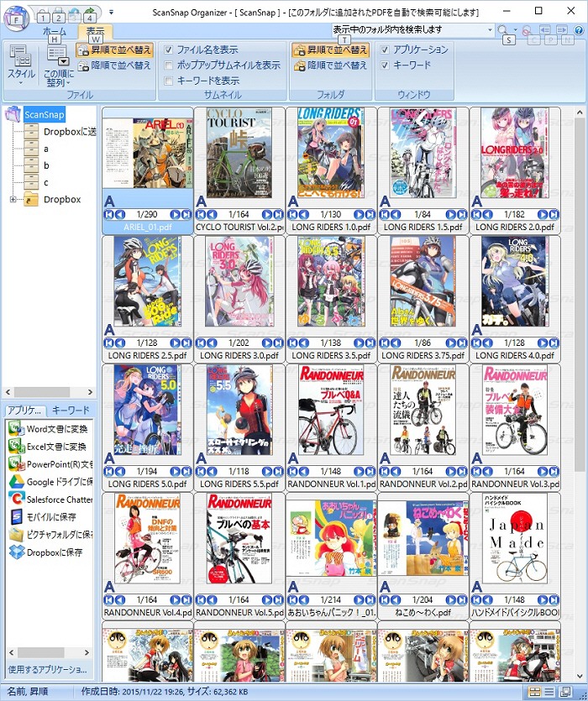588x701 pixels.
Task: Click the PowerPoint conversion application icon
Action: click(16, 464)
